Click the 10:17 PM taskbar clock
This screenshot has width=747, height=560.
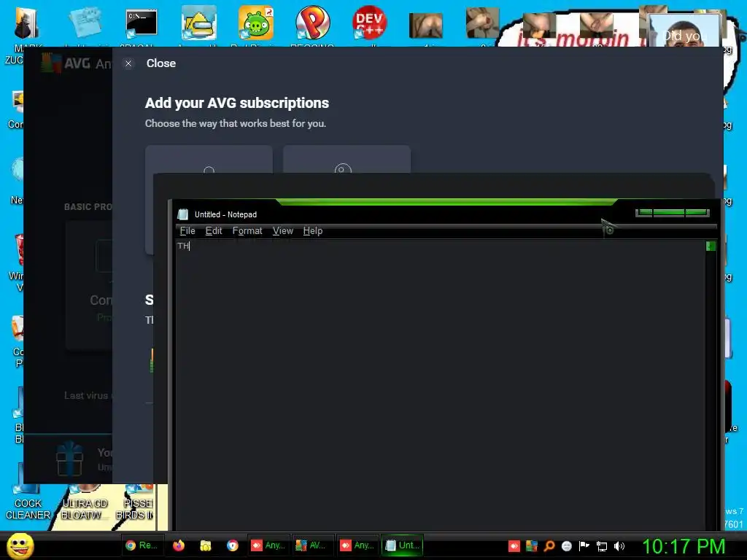coord(684,546)
